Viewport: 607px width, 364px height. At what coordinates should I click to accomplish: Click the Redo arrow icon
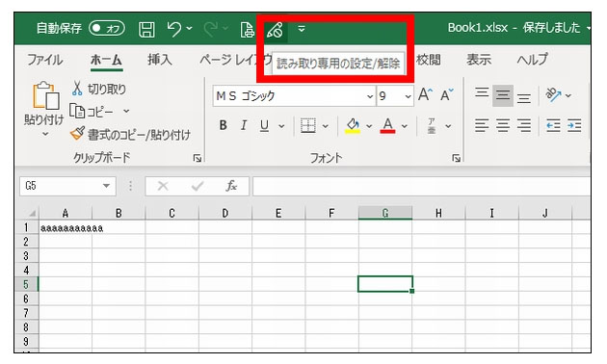[x=211, y=29]
